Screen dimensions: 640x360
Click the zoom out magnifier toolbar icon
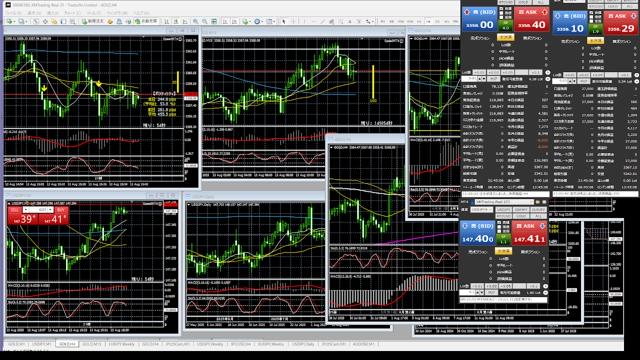coord(204,21)
